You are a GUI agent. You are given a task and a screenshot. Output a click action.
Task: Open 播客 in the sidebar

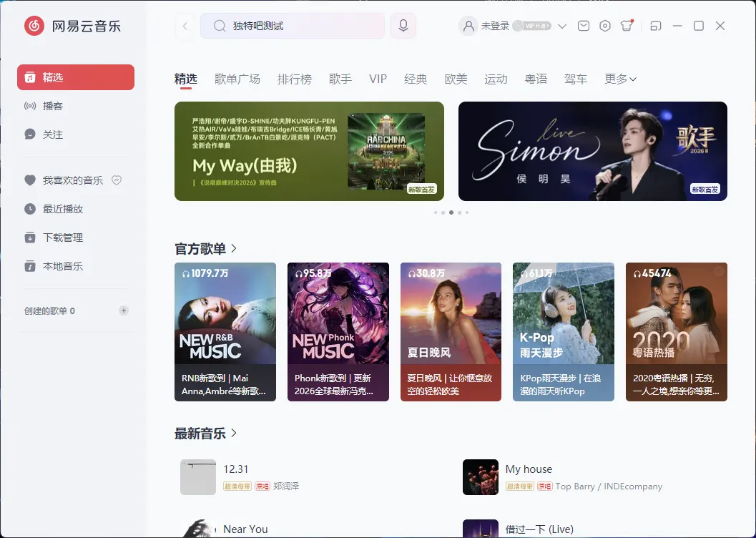[76, 106]
